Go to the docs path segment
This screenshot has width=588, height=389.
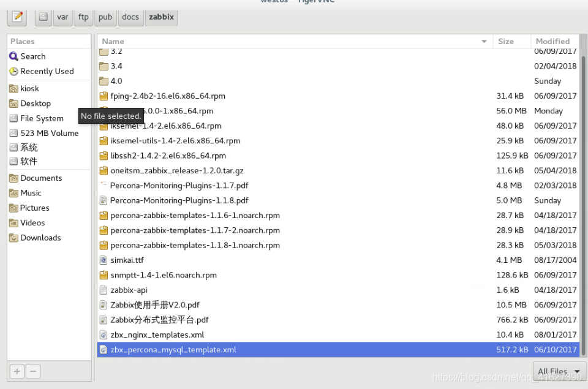pos(130,17)
